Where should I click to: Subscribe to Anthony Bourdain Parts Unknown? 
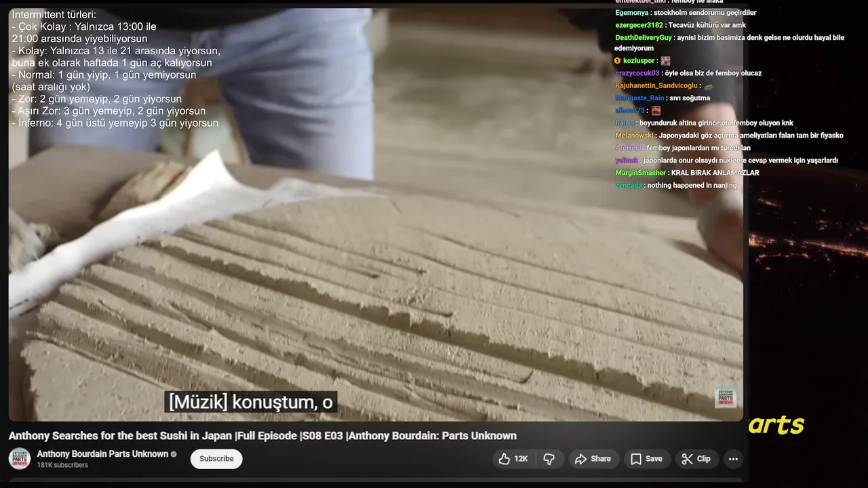[x=216, y=459]
